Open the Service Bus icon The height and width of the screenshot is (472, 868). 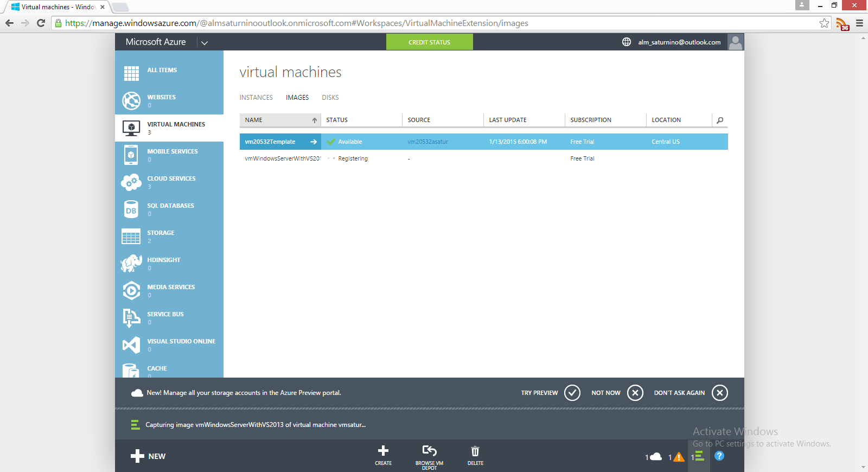131,318
